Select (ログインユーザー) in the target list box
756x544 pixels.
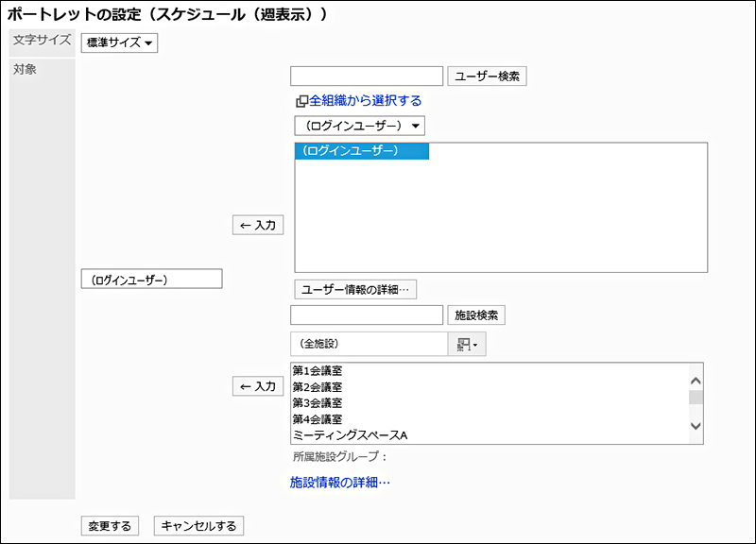pos(152,279)
